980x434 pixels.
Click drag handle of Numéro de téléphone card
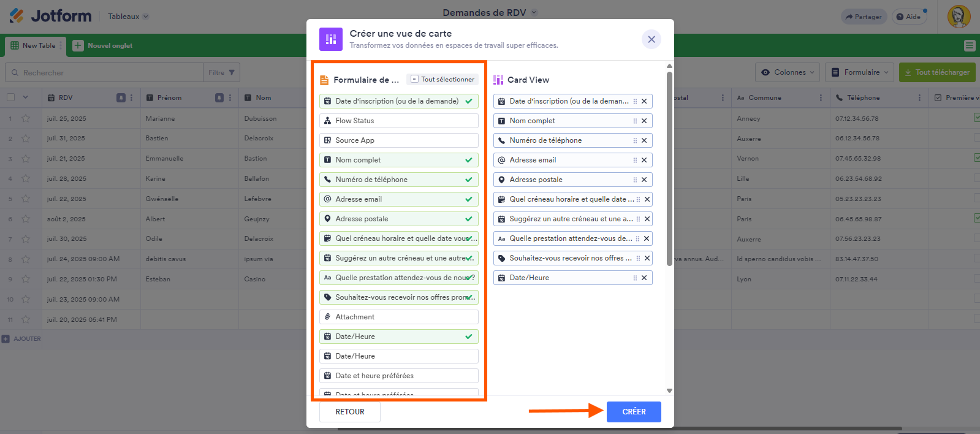(x=635, y=140)
